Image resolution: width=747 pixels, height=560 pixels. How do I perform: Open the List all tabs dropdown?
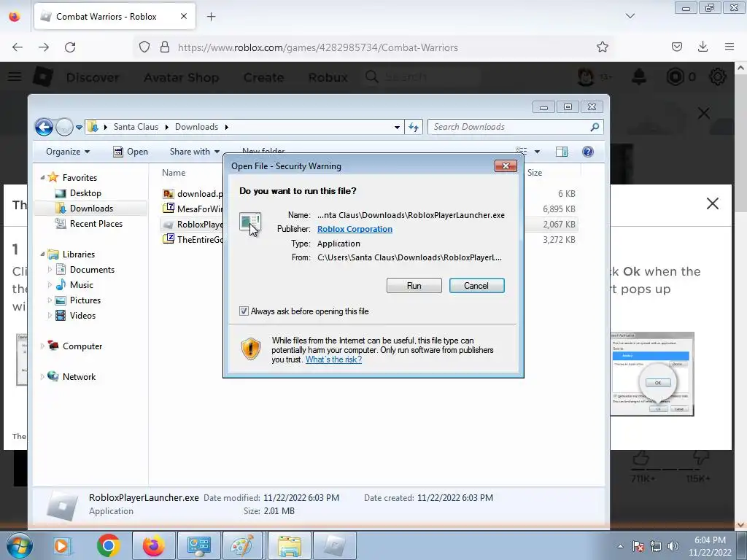pos(630,16)
